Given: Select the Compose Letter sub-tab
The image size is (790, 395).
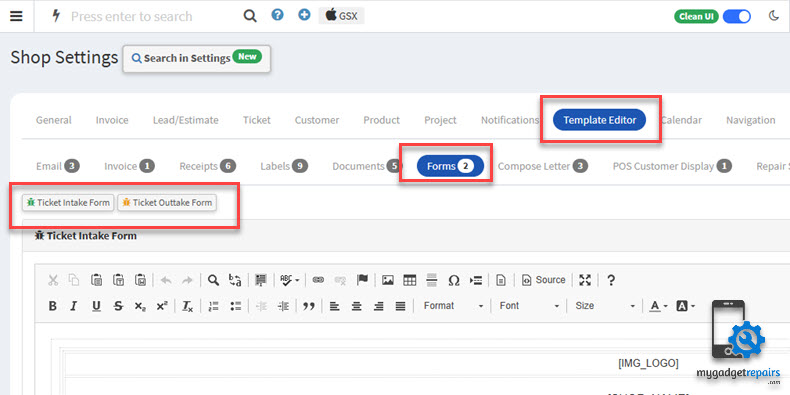Looking at the screenshot, I should (543, 166).
